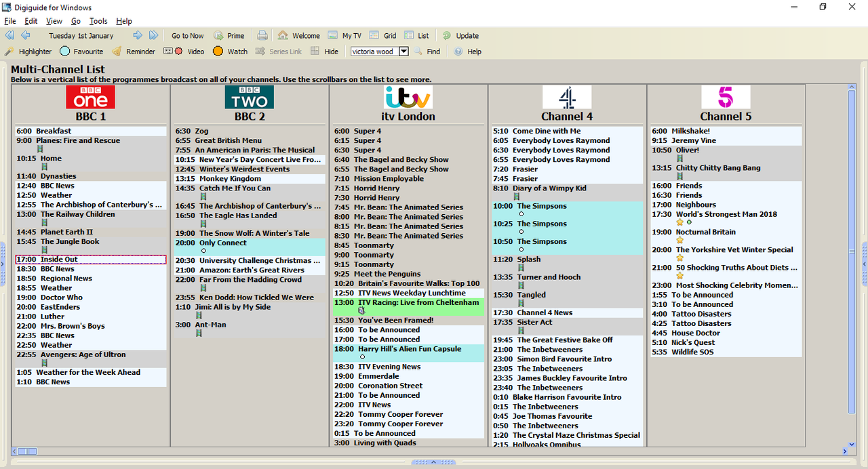Select 20:00 Coronation Street on itv
The height and width of the screenshot is (469, 868).
pos(409,386)
